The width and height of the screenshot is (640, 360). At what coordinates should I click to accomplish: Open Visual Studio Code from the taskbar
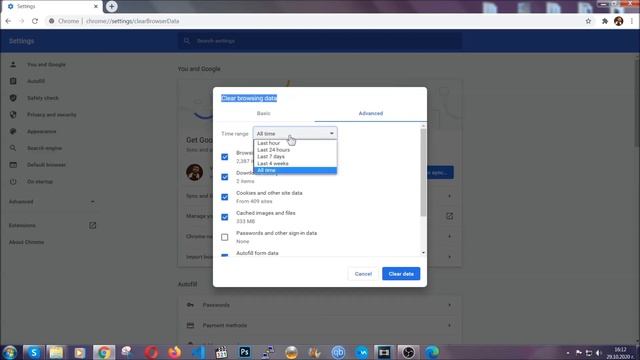198,352
